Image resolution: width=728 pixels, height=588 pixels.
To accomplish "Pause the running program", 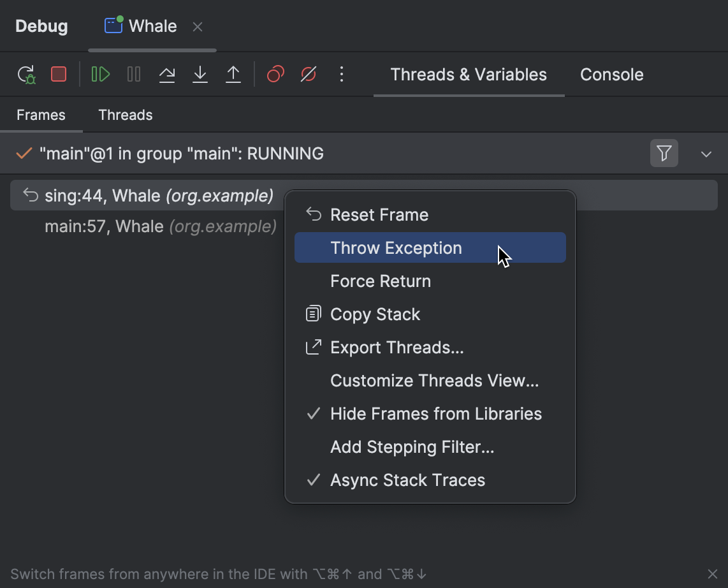I will pos(134,74).
